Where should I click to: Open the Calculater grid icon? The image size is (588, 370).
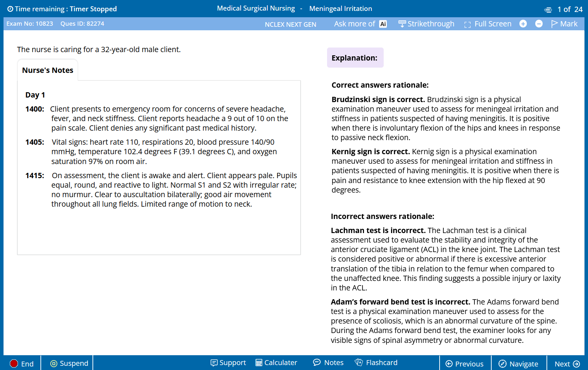[259, 363]
